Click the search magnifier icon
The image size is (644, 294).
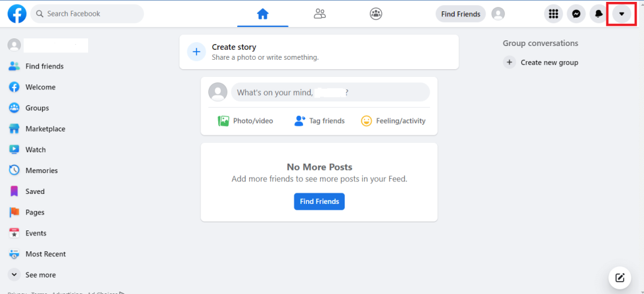point(40,14)
